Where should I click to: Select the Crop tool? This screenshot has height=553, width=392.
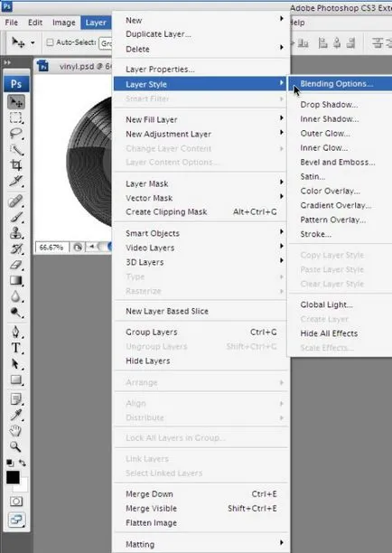(x=16, y=165)
